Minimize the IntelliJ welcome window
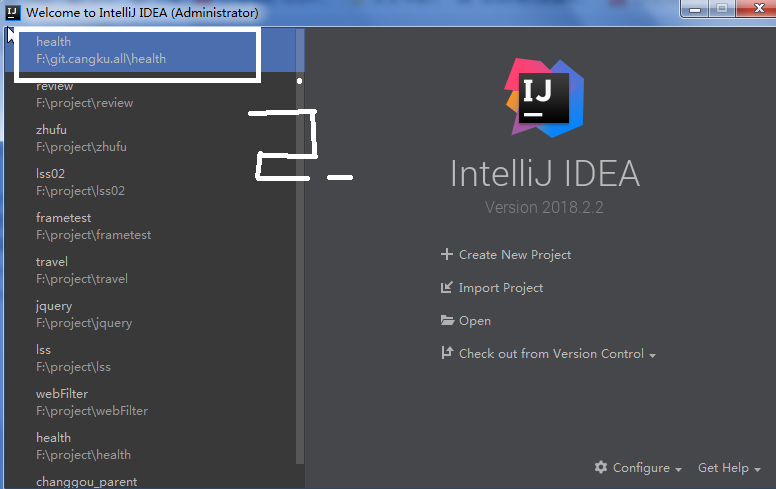The image size is (776, 489). point(695,8)
